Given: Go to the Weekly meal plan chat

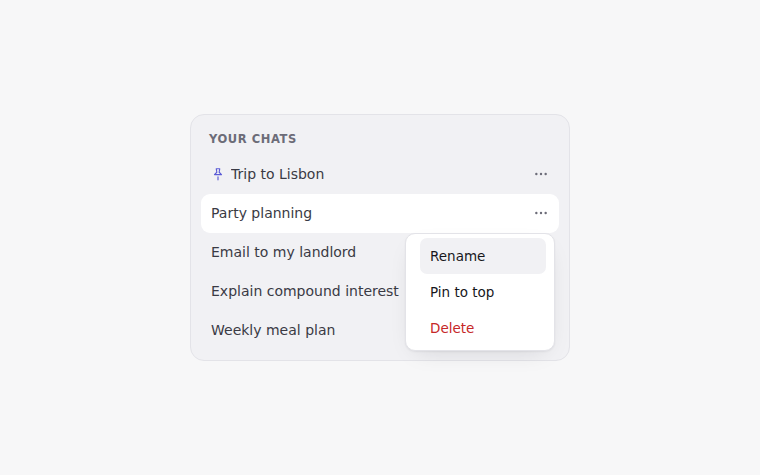Looking at the screenshot, I should pyautogui.click(x=303, y=330).
